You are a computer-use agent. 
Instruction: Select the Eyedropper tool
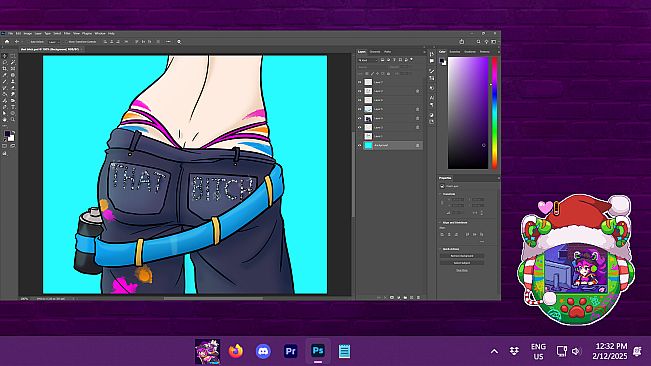point(5,75)
